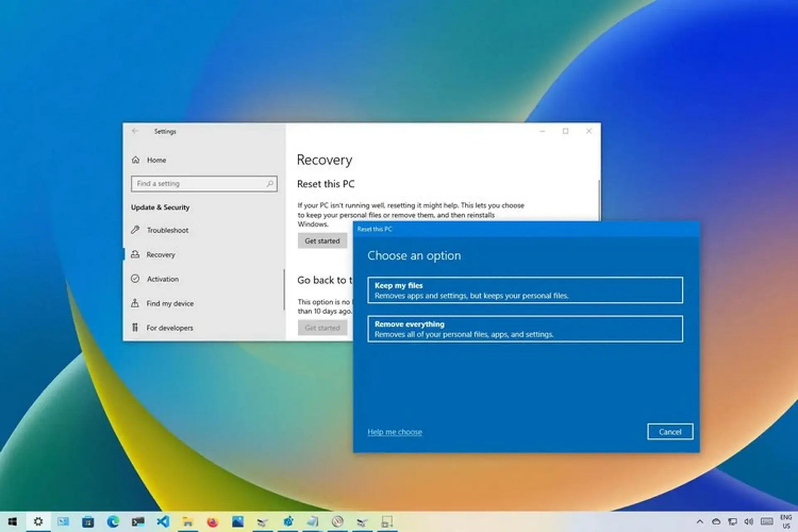Choose Keep my files option
The width and height of the screenshot is (798, 532).
pyautogui.click(x=525, y=290)
